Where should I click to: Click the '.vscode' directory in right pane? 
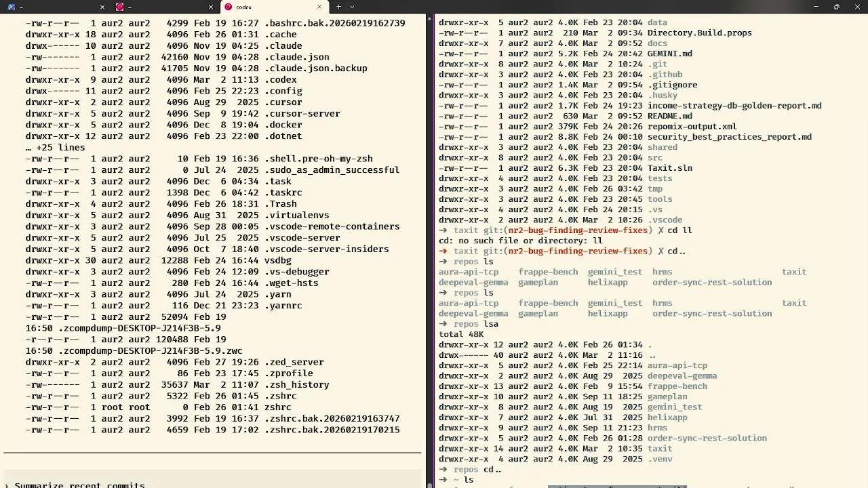(x=665, y=220)
